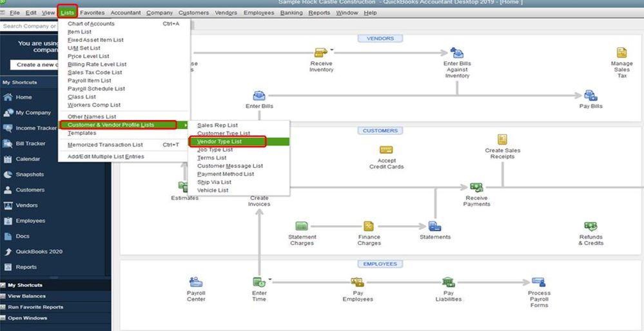Expand Receive Inventory dropdown arrow

[x=332, y=50]
